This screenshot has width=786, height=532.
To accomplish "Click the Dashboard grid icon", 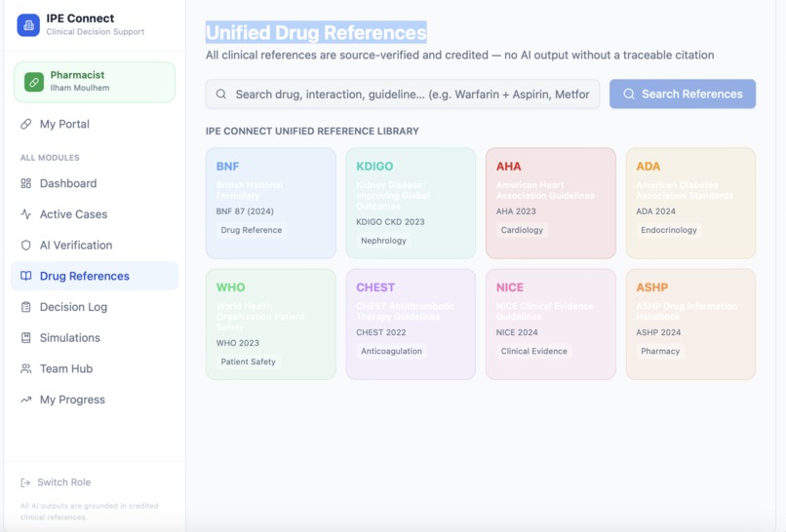I will point(25,183).
